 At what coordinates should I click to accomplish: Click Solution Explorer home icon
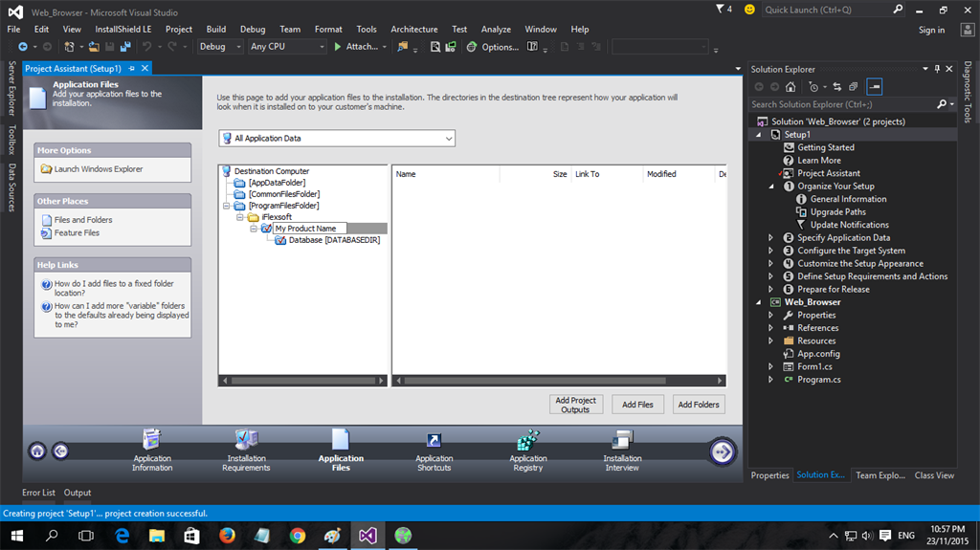pyautogui.click(x=791, y=87)
